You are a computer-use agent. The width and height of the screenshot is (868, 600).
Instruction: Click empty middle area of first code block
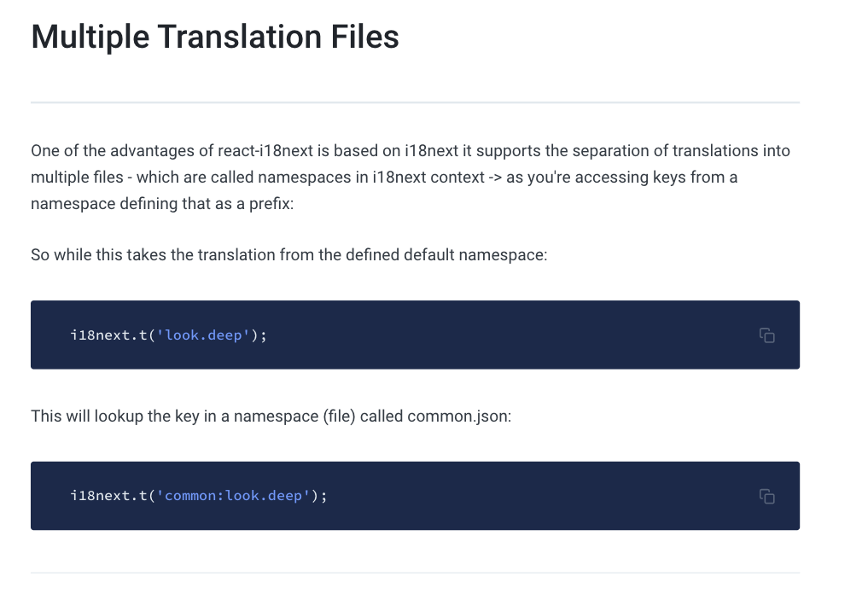[512, 335]
